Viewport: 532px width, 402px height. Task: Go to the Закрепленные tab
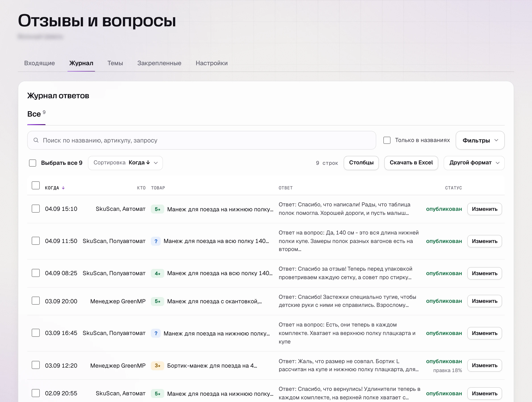click(159, 63)
